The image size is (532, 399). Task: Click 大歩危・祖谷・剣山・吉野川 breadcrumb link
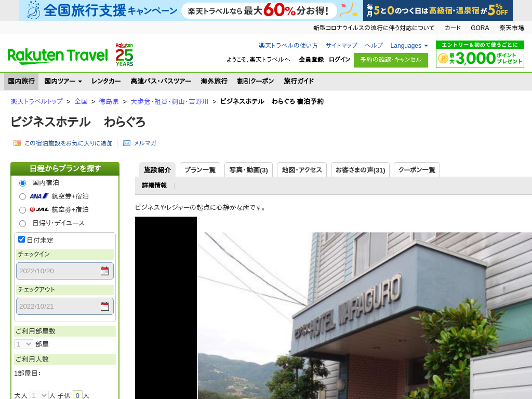coord(170,101)
